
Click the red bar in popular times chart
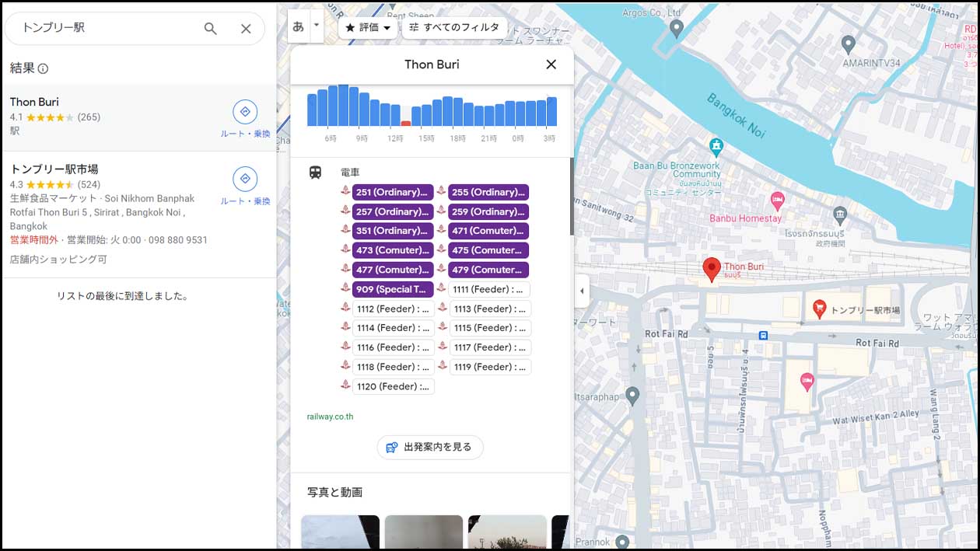(x=405, y=123)
